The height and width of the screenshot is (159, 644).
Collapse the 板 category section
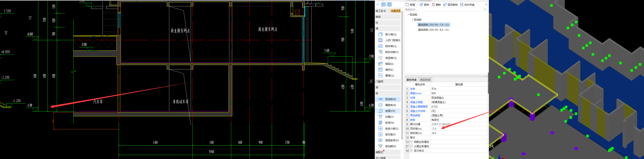[388, 93]
